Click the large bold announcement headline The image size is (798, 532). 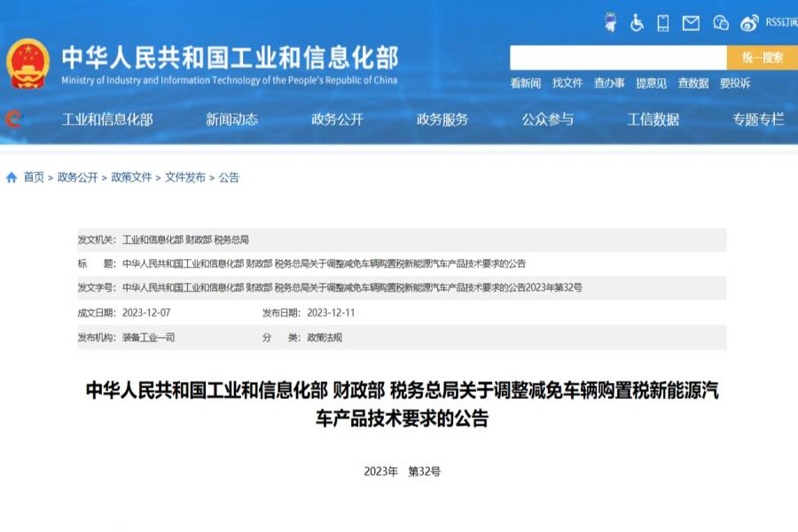click(x=402, y=404)
